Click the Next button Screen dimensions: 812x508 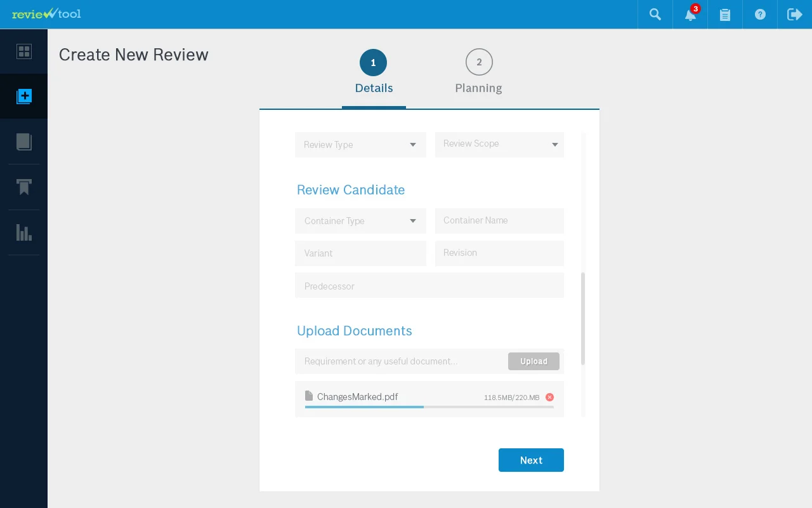pos(531,460)
